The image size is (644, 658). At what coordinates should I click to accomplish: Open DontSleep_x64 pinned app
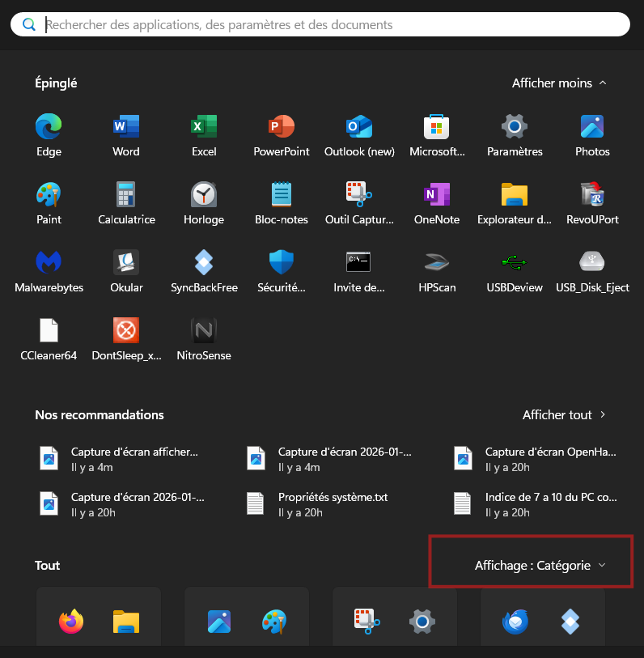coord(126,339)
